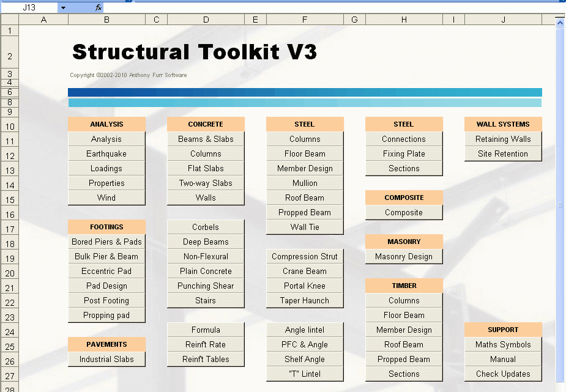Open the Wall Tie button
566x392 pixels.
pos(305,227)
